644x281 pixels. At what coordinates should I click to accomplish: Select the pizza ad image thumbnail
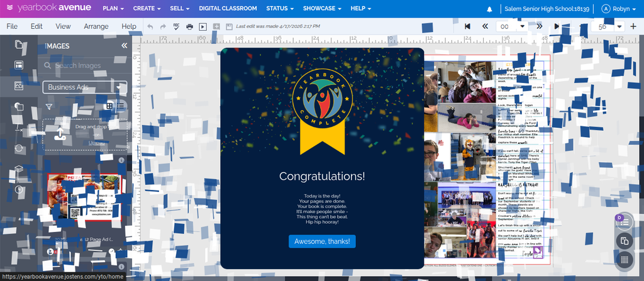85,197
